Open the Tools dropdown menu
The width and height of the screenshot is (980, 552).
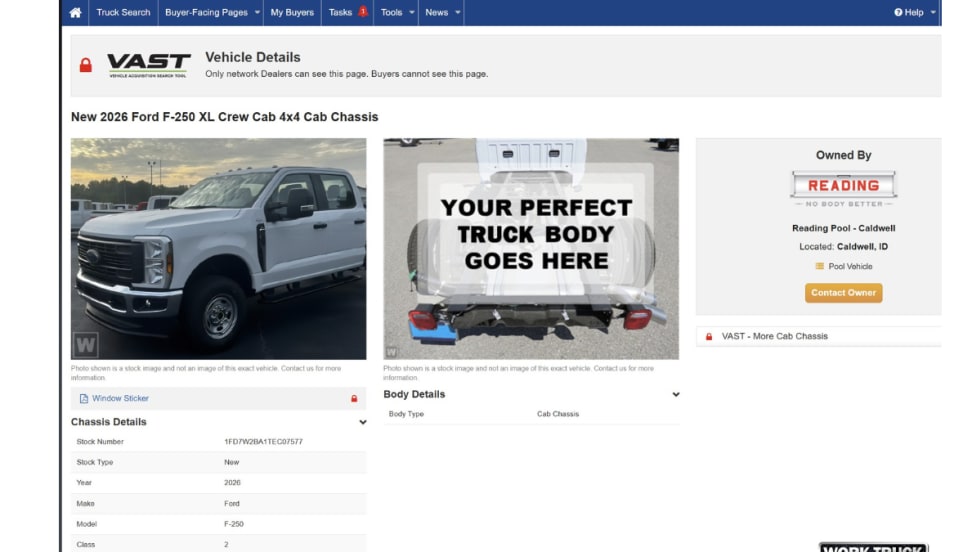tap(397, 13)
